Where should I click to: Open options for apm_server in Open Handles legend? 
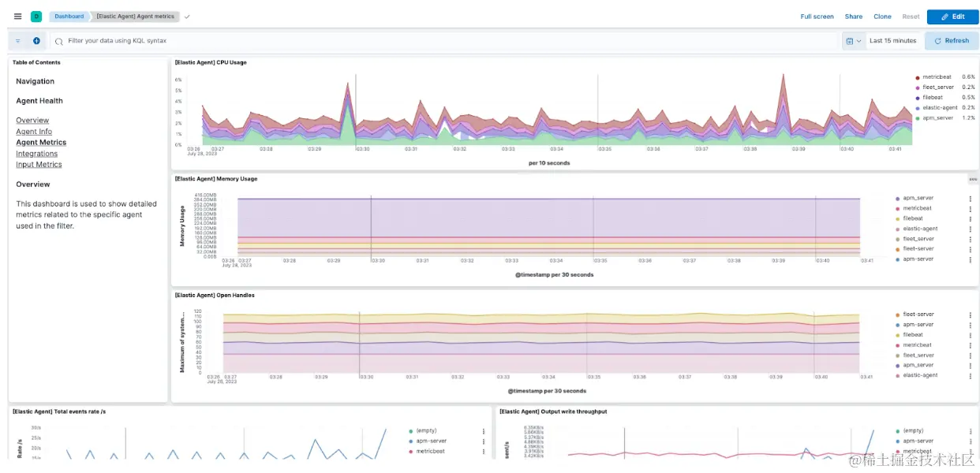(x=971, y=365)
